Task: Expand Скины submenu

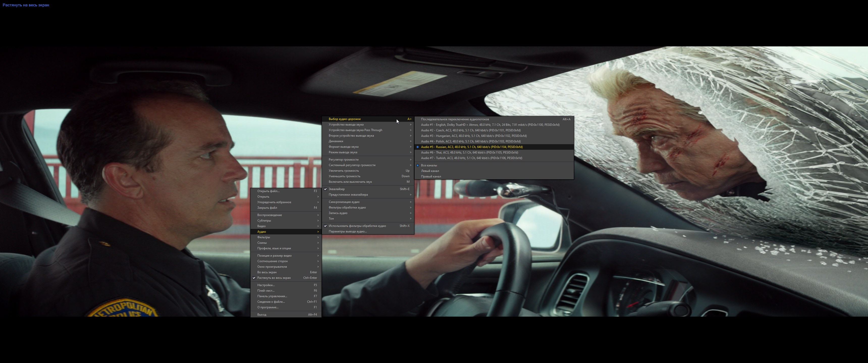Action: (286, 243)
